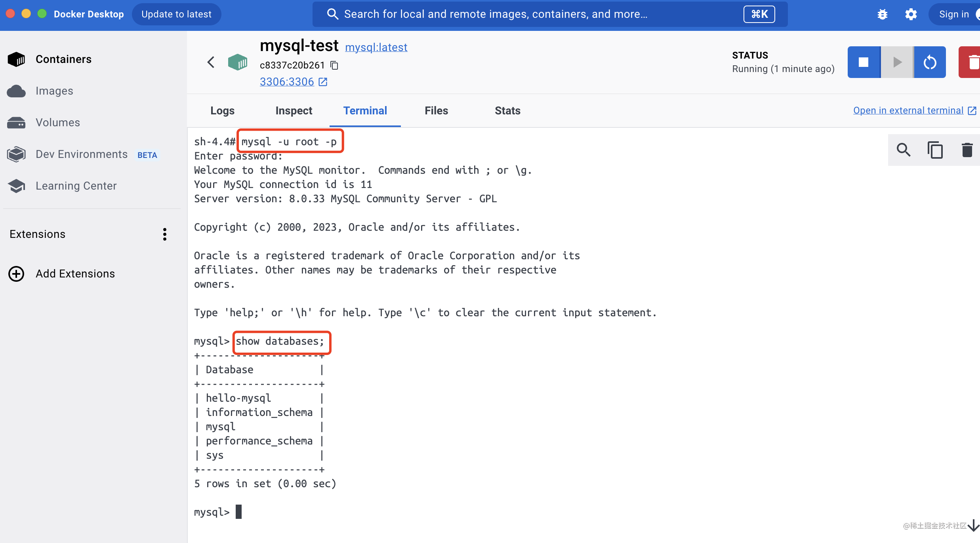
Task: Open the Inspect tab
Action: pos(294,111)
